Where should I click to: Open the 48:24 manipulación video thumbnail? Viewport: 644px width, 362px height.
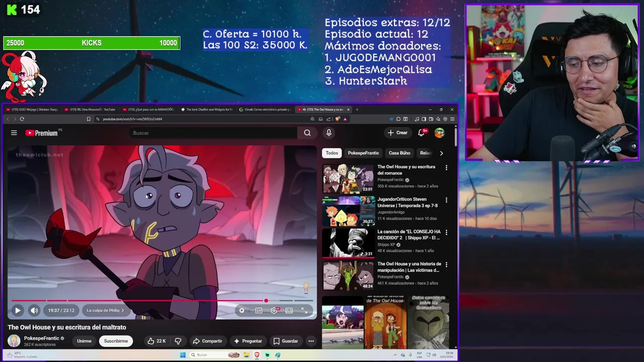(348, 276)
